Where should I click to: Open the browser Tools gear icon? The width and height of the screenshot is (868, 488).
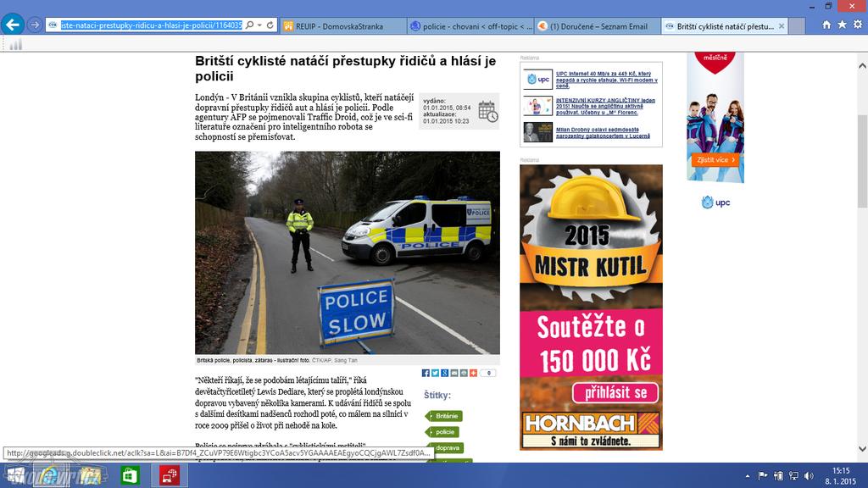click(x=858, y=25)
